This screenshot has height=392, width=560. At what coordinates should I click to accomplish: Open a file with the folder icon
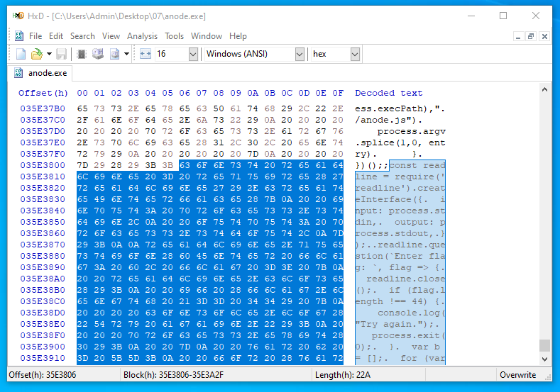36,54
